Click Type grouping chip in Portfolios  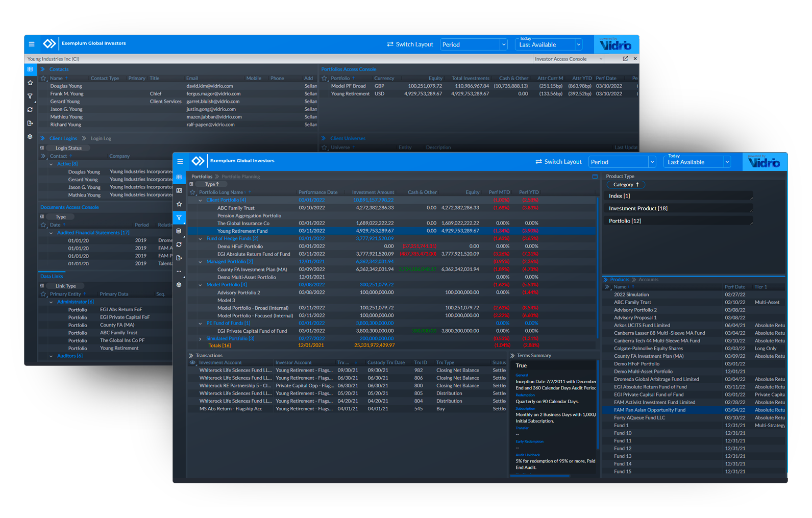pos(212,184)
